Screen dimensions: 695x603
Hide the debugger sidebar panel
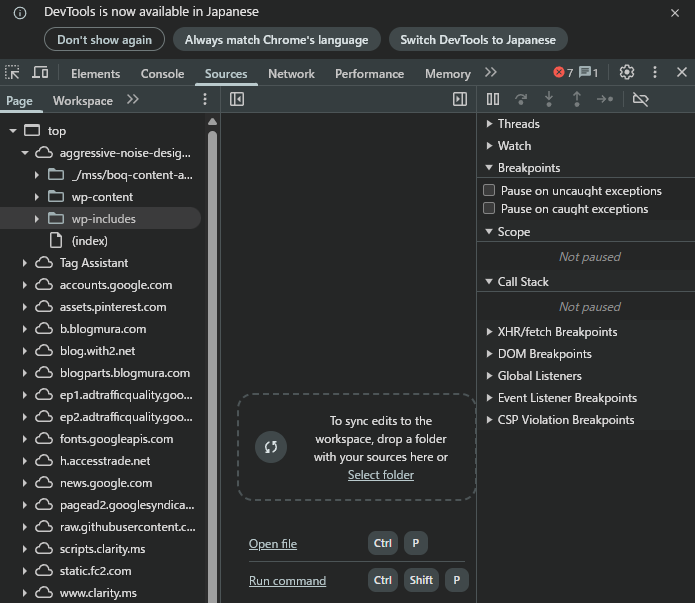click(x=460, y=99)
